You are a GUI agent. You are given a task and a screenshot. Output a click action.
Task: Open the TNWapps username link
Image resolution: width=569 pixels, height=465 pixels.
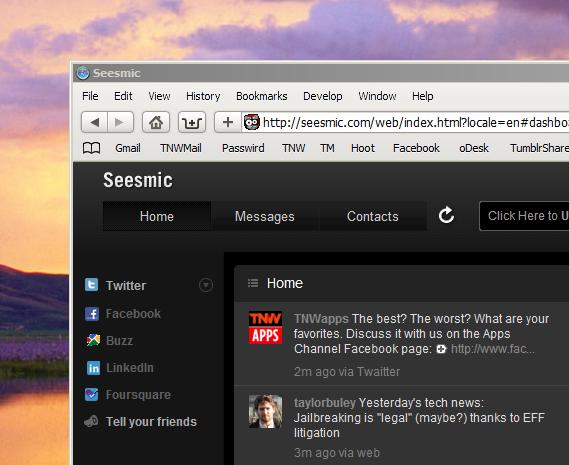[x=321, y=319]
